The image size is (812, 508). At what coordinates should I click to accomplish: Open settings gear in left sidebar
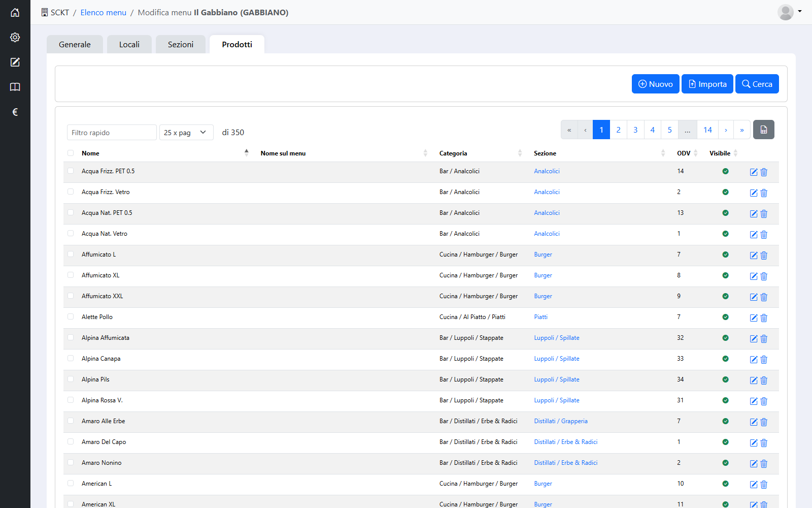coord(15,37)
